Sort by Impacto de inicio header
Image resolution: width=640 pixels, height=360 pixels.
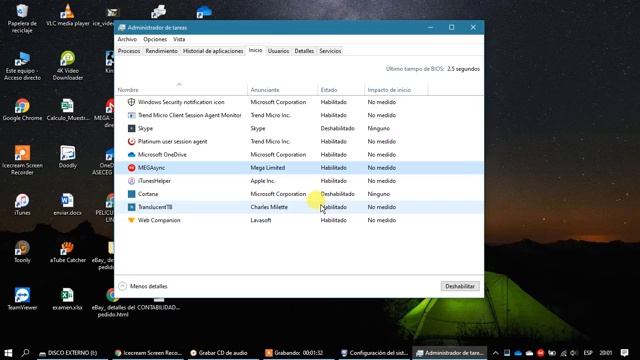coord(396,89)
